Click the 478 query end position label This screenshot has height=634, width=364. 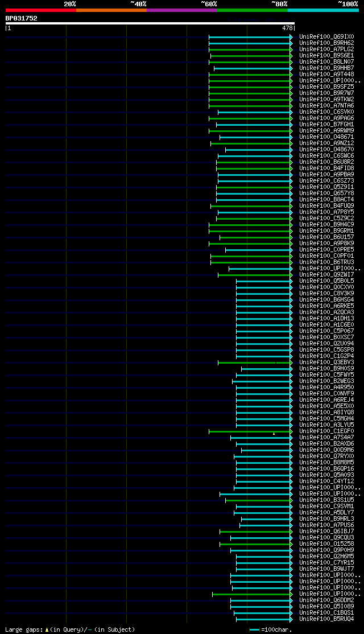click(x=288, y=28)
